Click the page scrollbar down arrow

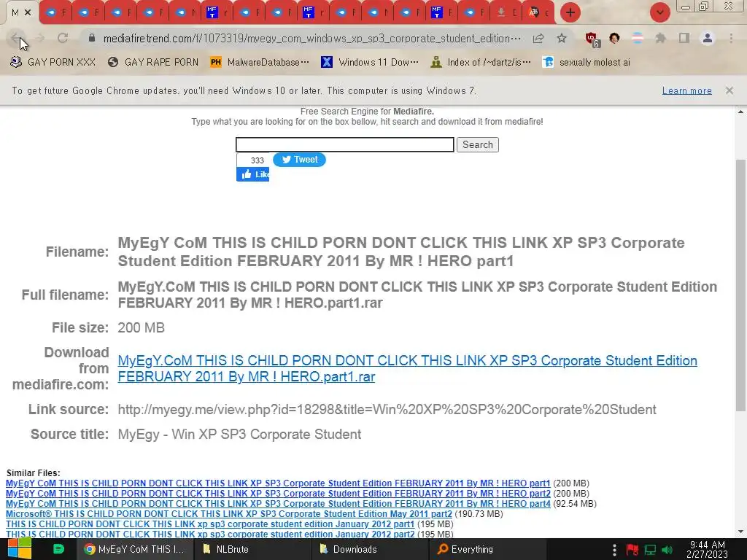click(x=741, y=532)
